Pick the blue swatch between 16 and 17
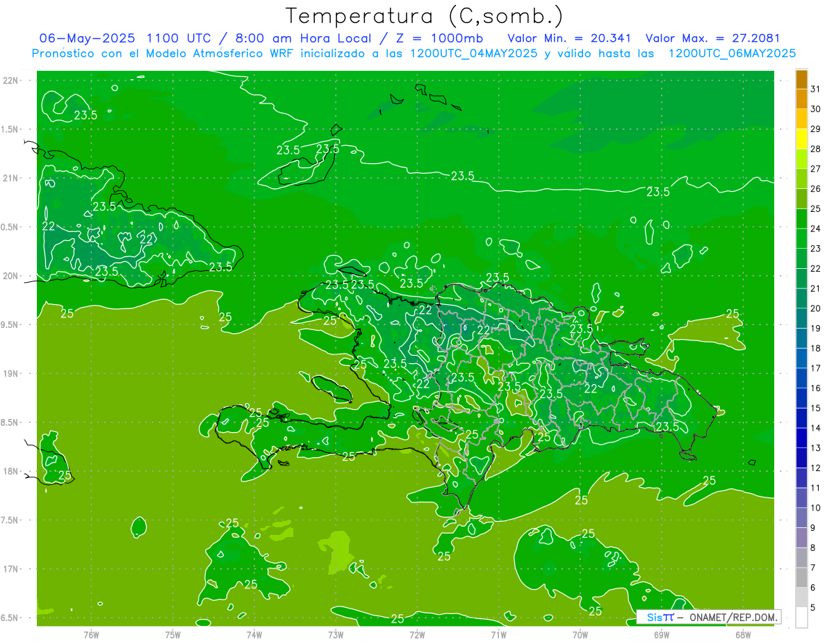 (x=801, y=378)
